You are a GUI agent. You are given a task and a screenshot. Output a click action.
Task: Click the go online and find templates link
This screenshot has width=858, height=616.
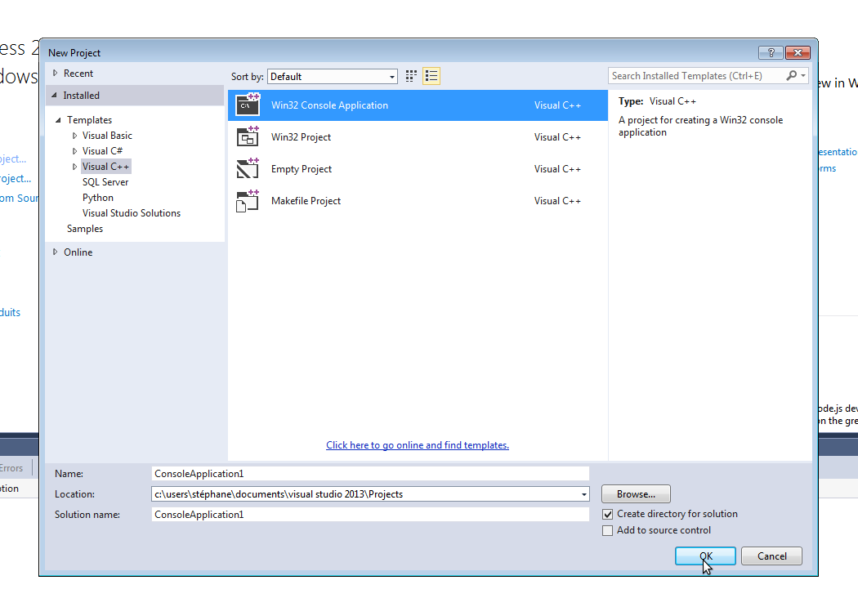click(418, 445)
